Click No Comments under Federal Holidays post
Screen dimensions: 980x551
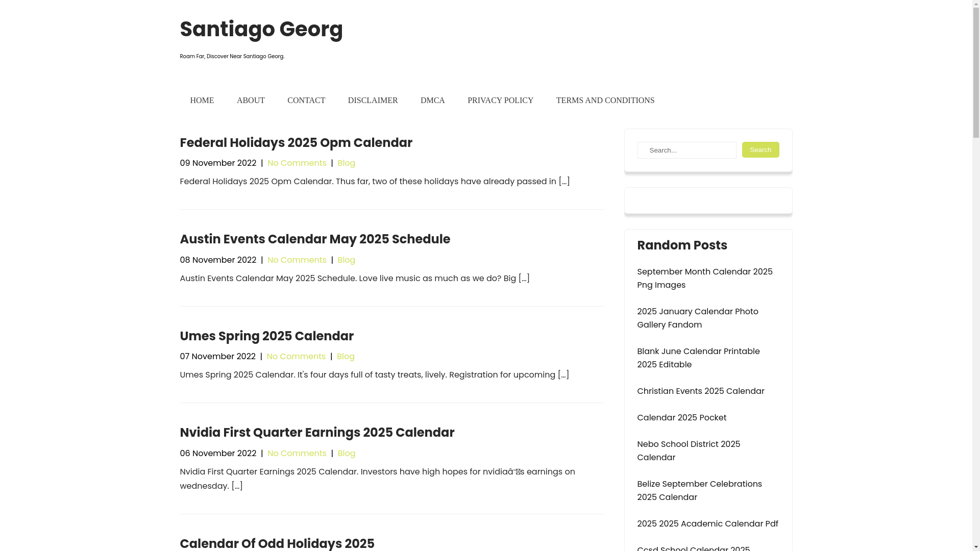297,163
